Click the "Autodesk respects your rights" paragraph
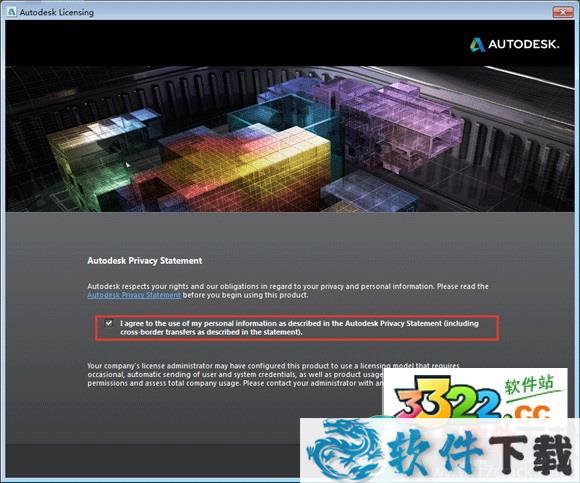Viewport: 580px width, 483px height. [288, 291]
